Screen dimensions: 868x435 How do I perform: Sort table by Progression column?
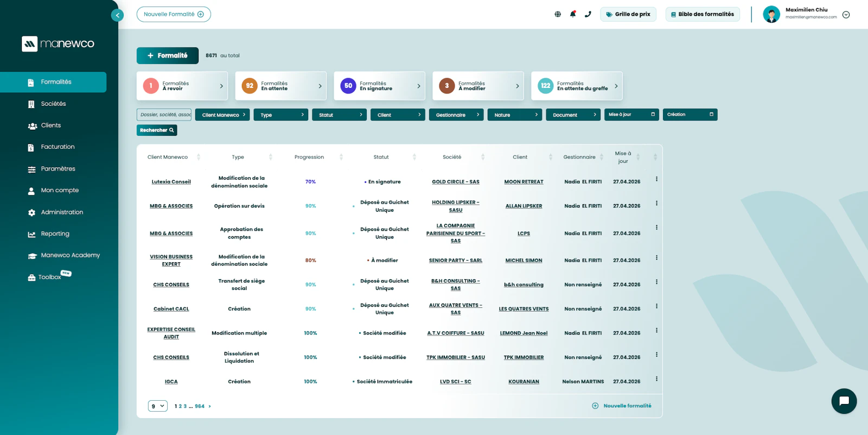(341, 157)
